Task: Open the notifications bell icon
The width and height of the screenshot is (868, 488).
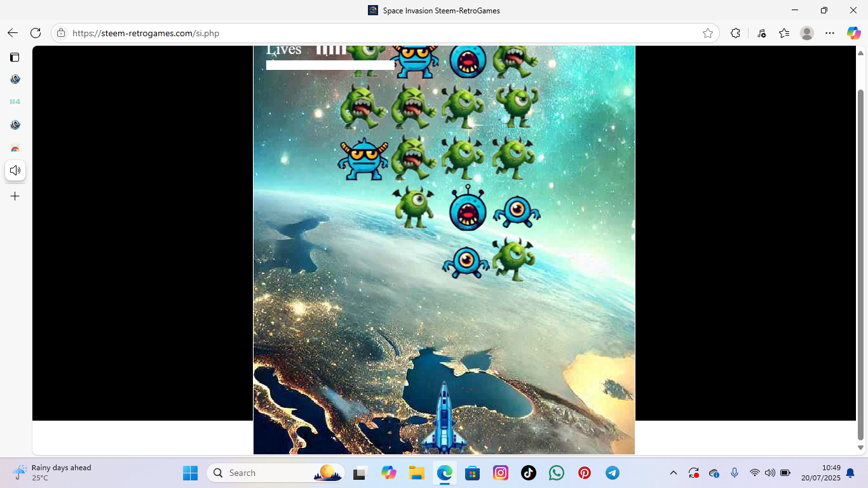Action: pyautogui.click(x=850, y=473)
